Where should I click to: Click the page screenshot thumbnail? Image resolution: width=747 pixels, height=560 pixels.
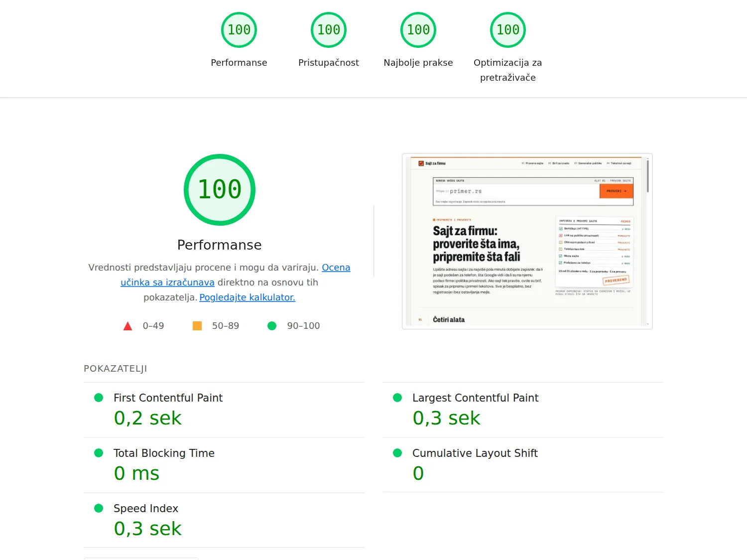527,242
